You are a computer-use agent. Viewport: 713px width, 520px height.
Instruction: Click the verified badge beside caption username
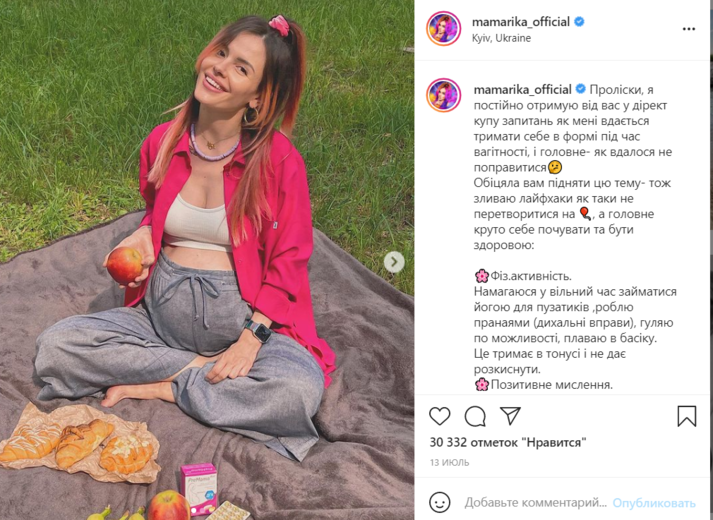[581, 89]
